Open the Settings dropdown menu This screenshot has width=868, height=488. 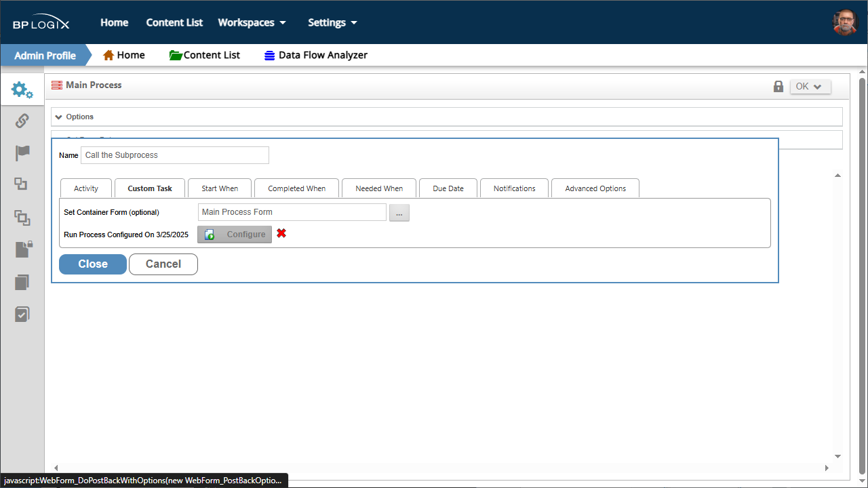332,22
